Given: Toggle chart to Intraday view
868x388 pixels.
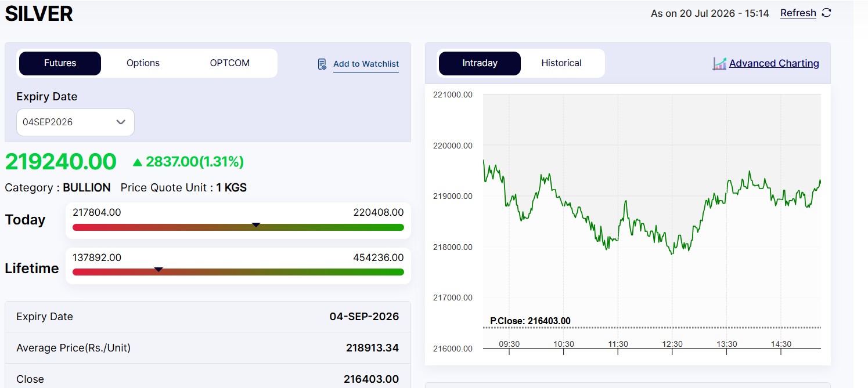Looking at the screenshot, I should (x=480, y=63).
